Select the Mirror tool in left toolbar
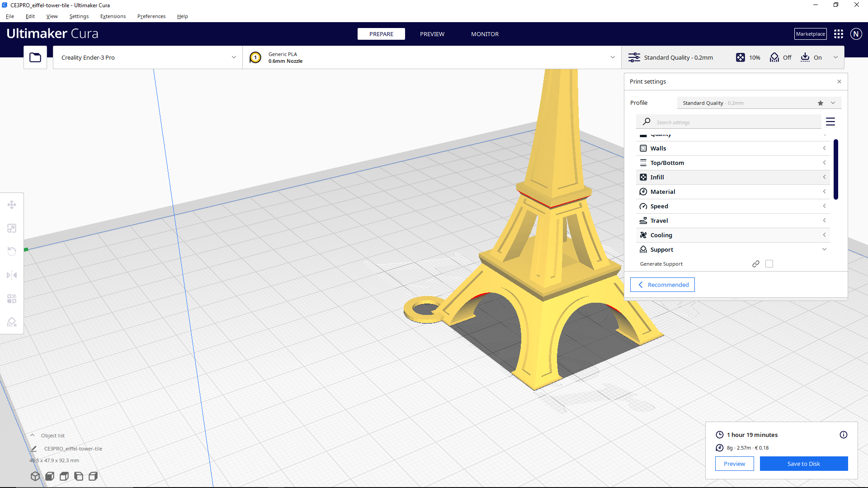Screen dimensions: 868x488 (x=12, y=275)
